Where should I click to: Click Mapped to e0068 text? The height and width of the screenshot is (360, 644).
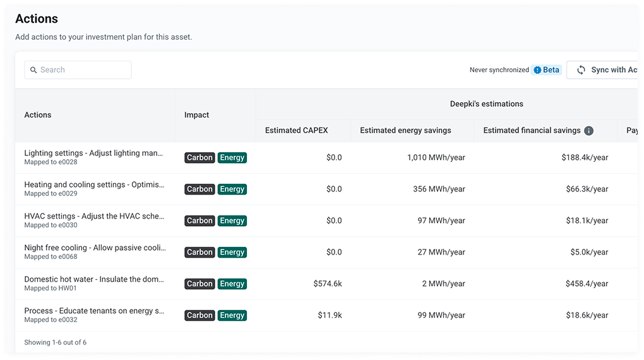click(x=51, y=257)
